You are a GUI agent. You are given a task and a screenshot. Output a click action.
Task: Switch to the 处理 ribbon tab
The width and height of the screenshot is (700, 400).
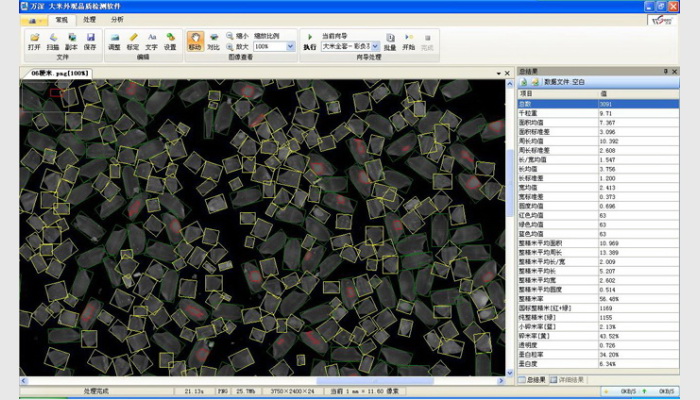(x=90, y=19)
